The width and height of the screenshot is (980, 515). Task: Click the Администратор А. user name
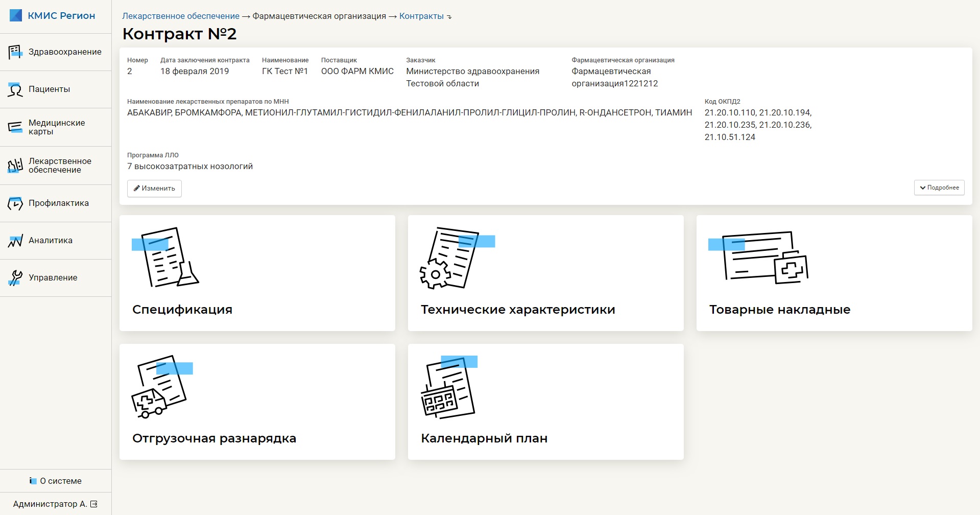coord(50,504)
